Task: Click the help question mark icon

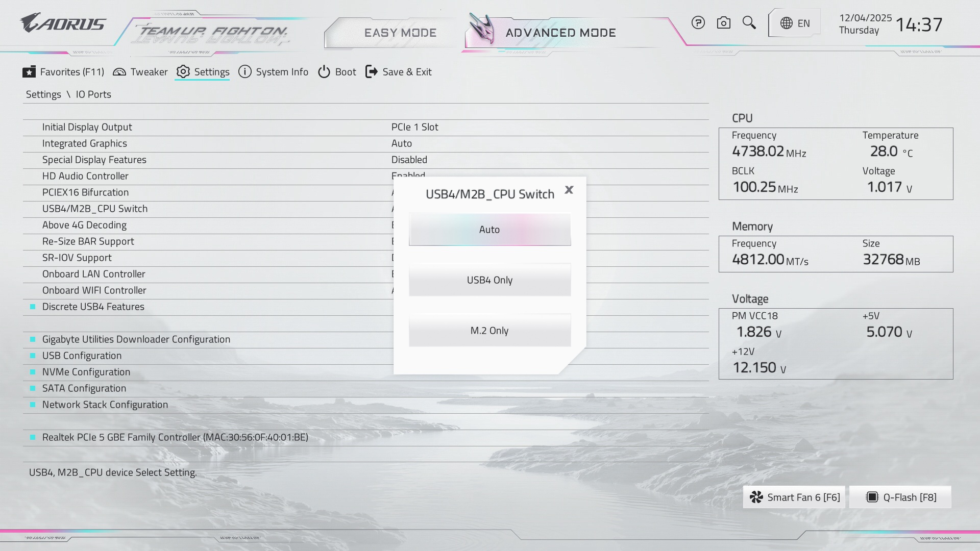Action: 698,23
